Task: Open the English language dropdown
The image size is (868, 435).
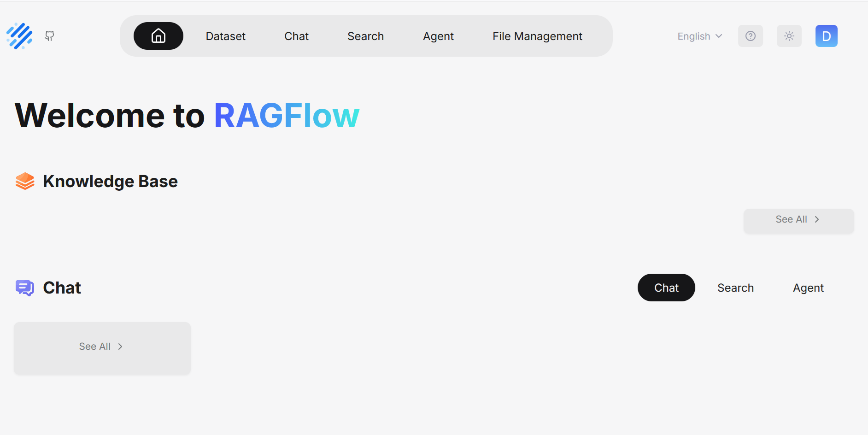Action: pyautogui.click(x=700, y=36)
